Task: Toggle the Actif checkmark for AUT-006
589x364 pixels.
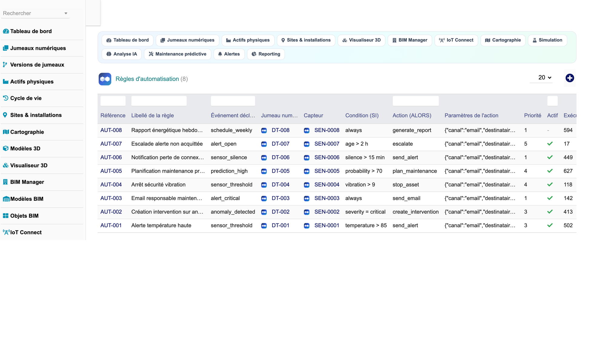Action: click(550, 158)
